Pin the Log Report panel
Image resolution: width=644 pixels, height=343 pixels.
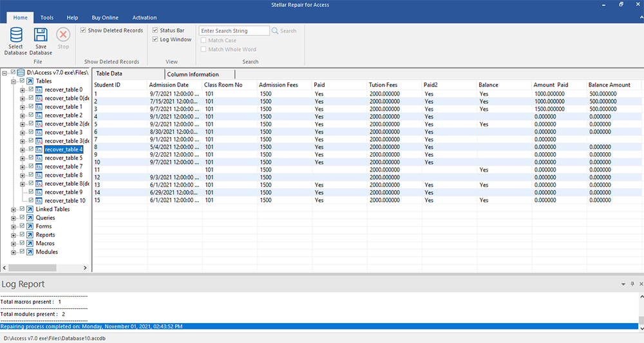[632, 284]
